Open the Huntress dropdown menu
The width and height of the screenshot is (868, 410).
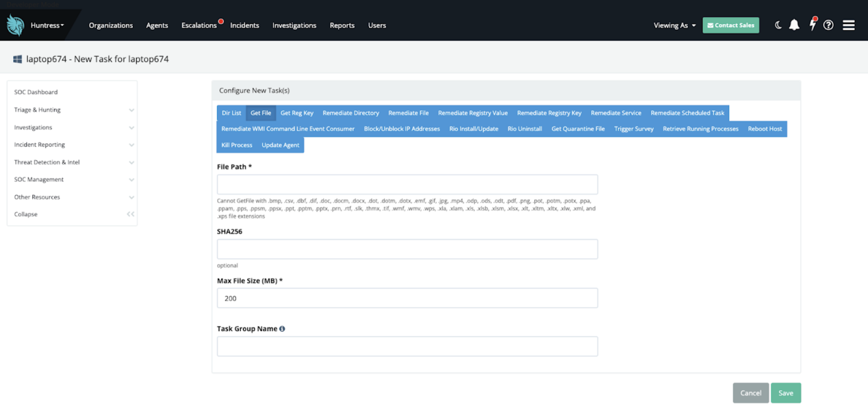coord(47,25)
